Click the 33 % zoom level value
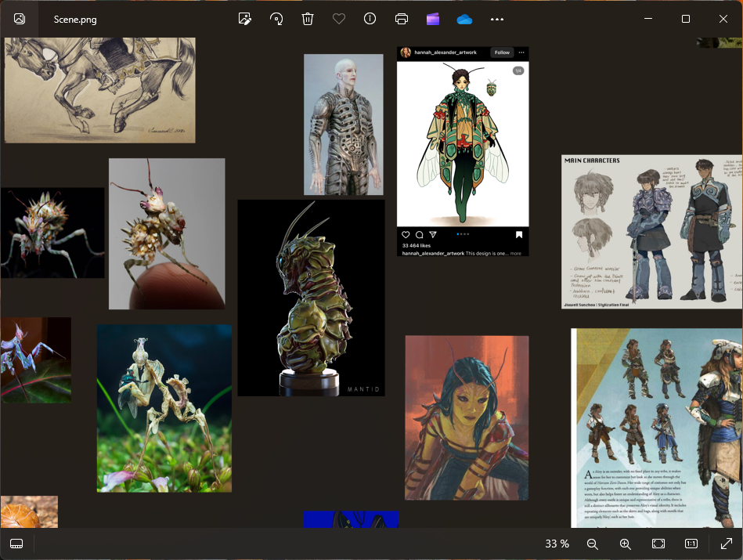 557,544
